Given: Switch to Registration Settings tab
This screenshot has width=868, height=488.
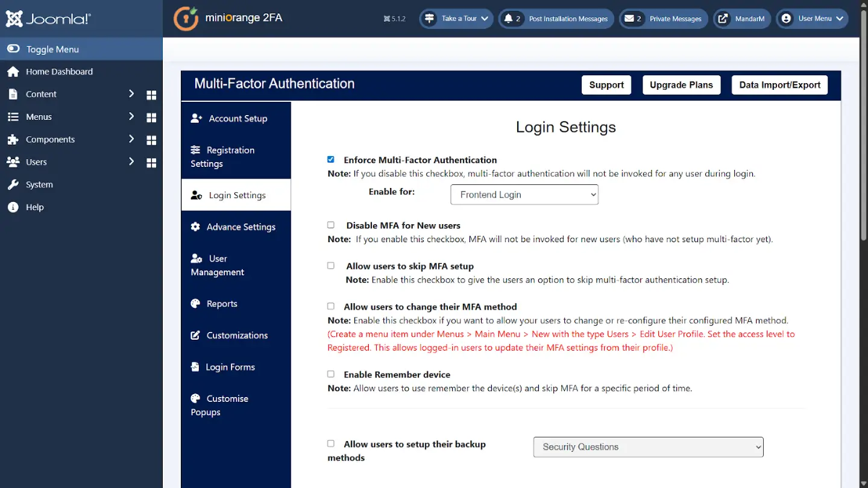Looking at the screenshot, I should coord(236,157).
